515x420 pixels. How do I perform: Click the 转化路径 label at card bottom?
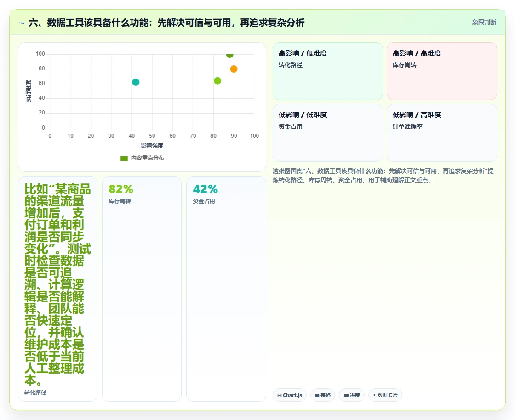point(35,392)
